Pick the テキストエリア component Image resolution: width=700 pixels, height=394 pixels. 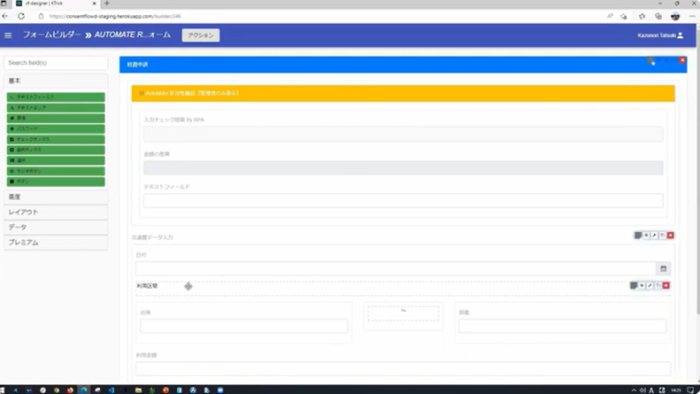coord(56,108)
